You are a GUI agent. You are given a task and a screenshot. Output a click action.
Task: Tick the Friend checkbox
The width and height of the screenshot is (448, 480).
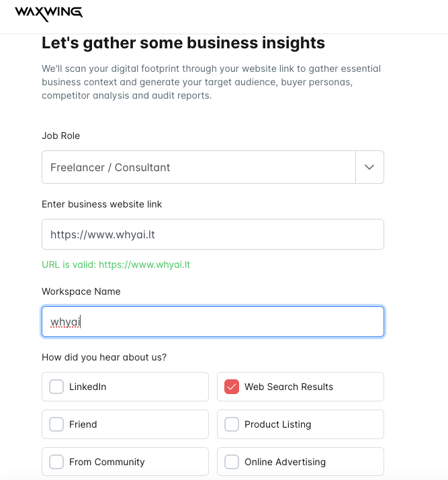click(56, 424)
